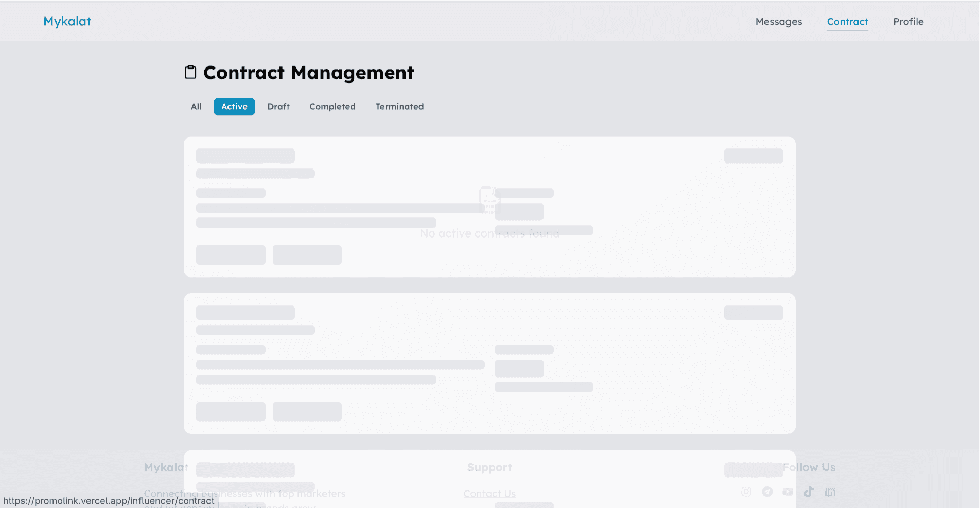Filter by Completed contracts
Image resolution: width=980 pixels, height=508 pixels.
[x=332, y=107]
